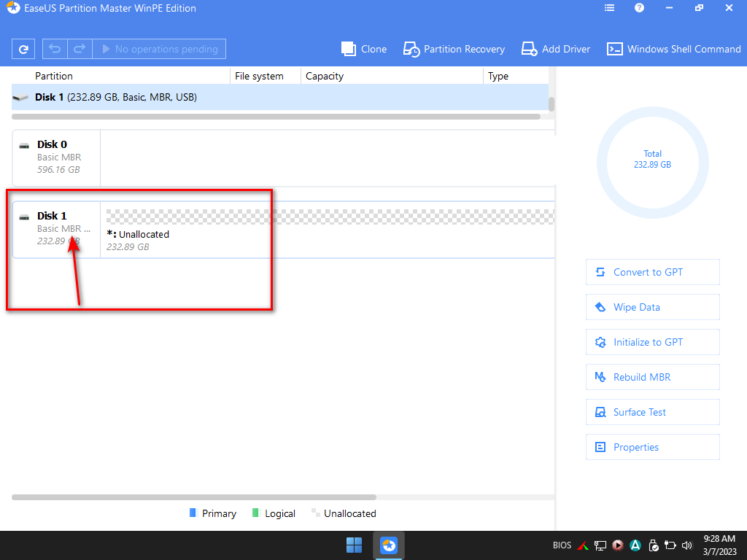The image size is (747, 560).
Task: Click the volume speaker tray icon
Action: point(687,545)
